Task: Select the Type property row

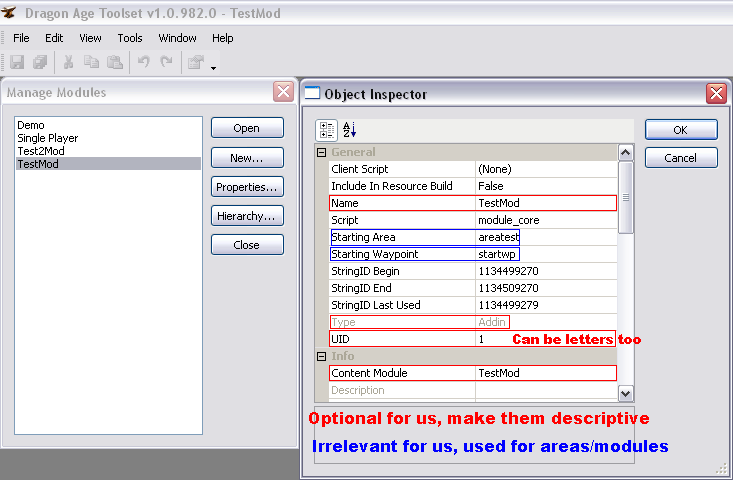Action: [x=473, y=322]
